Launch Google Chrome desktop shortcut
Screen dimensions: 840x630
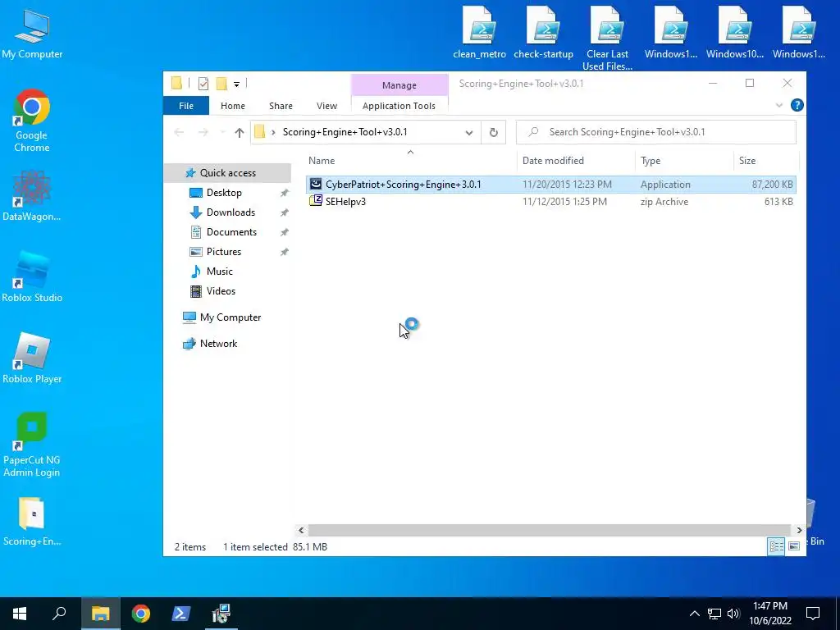click(32, 121)
